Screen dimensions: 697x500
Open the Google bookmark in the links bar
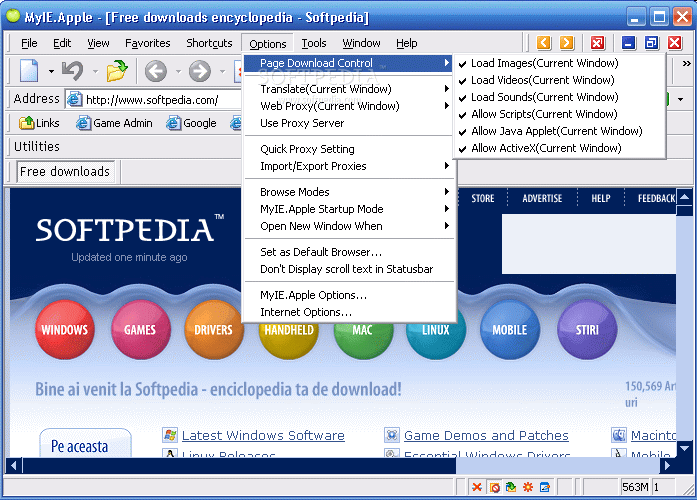click(x=191, y=123)
